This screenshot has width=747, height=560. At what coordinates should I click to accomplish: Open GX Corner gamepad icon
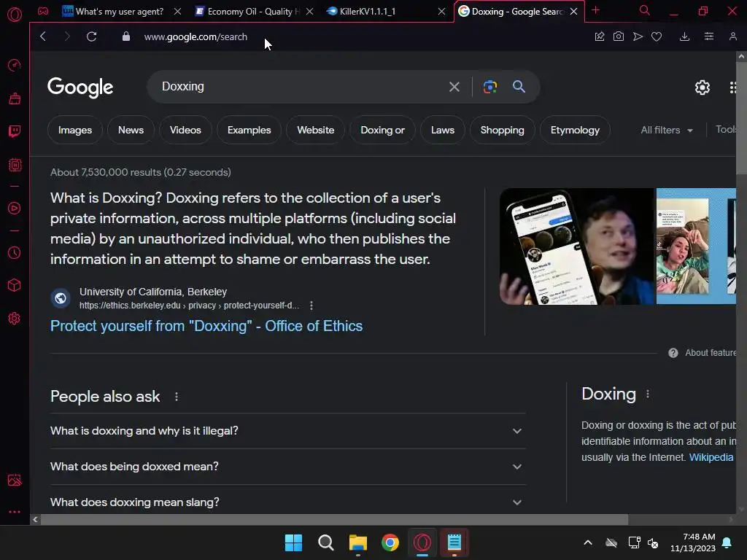click(x=43, y=11)
